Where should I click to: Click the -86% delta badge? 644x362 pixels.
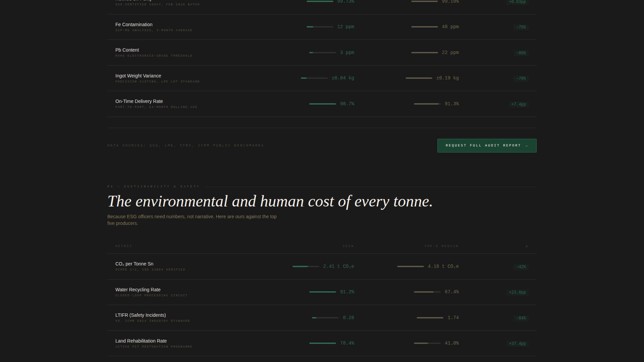(x=521, y=53)
